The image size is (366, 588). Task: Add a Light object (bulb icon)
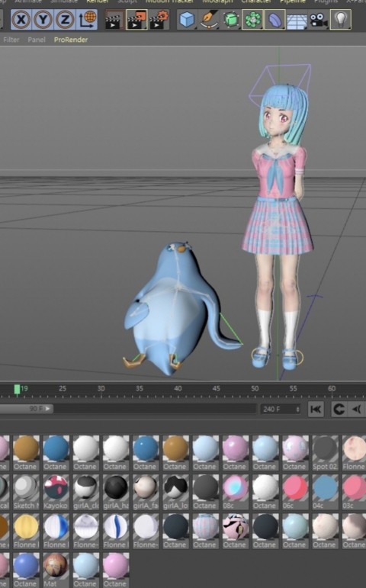[341, 20]
